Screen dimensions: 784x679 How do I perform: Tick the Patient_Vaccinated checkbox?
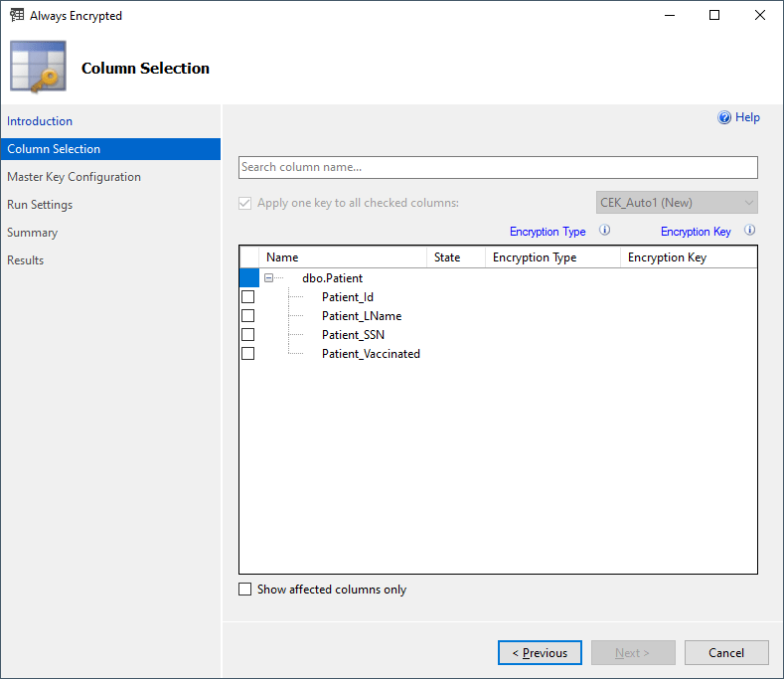click(248, 354)
